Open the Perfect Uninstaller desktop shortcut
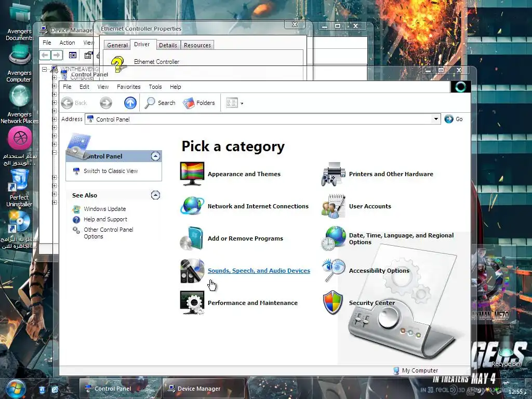532x399 pixels. point(19,188)
